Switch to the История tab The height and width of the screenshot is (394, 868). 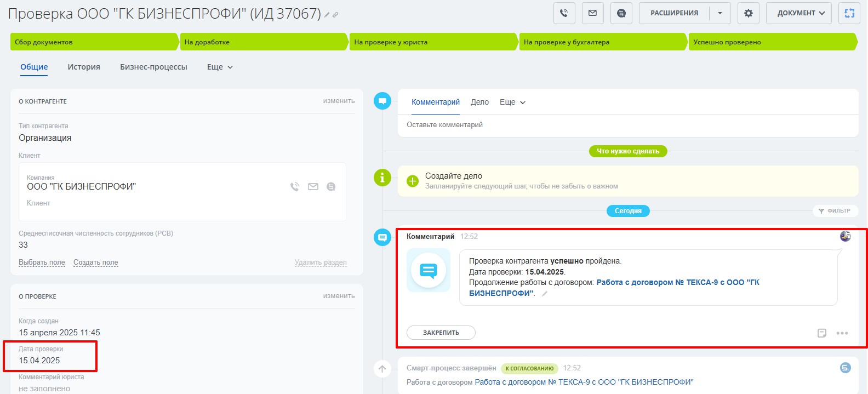84,67
